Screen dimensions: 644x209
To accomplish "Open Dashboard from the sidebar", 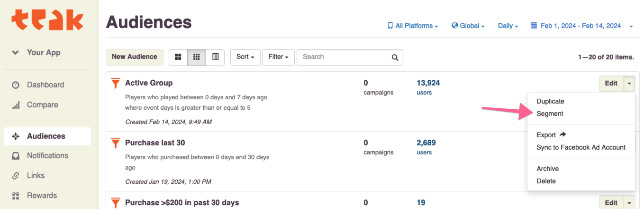I will click(45, 85).
